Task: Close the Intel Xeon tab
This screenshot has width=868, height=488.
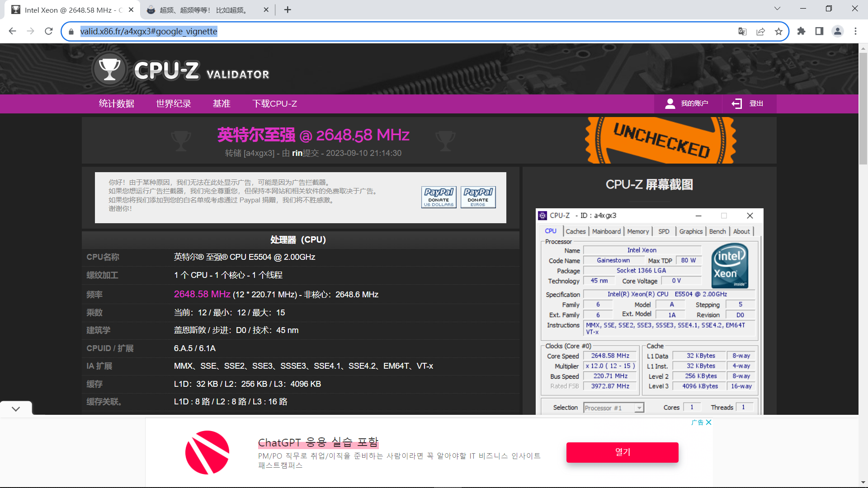Action: pyautogui.click(x=131, y=9)
